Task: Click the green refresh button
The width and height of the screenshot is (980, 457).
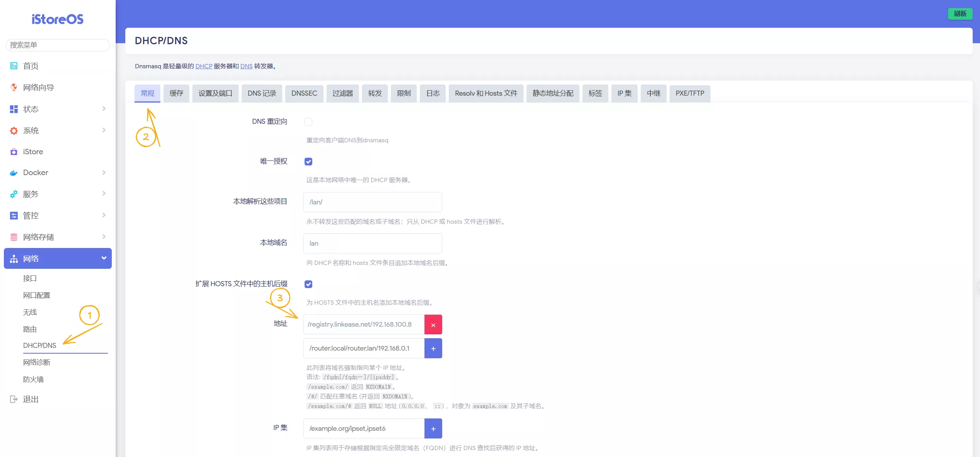Action: point(960,13)
